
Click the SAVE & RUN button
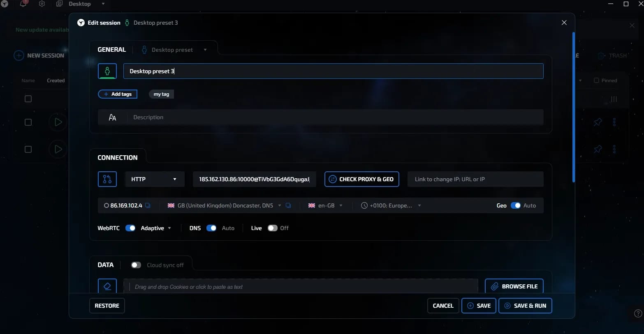[x=525, y=306]
